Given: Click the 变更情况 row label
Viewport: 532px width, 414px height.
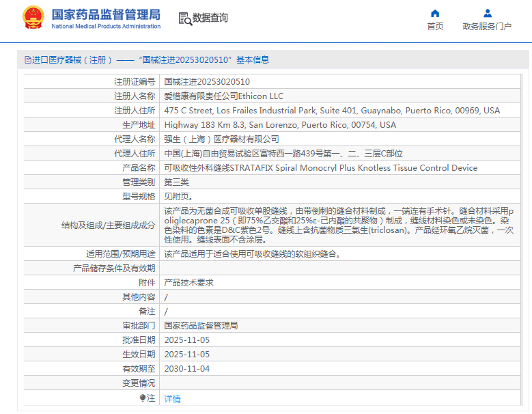Looking at the screenshot, I should click(139, 383).
